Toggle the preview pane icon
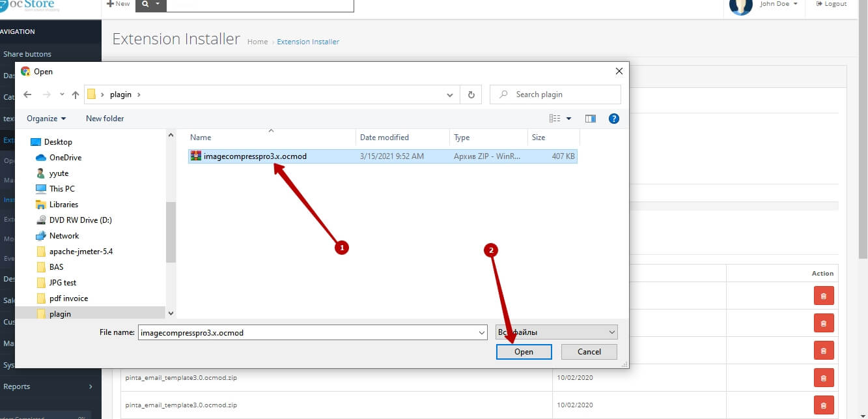Viewport: 868px width, 419px height. click(591, 119)
